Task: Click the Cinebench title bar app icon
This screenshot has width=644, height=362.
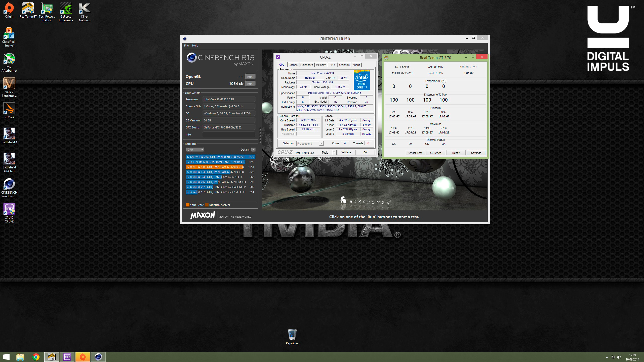Action: pyautogui.click(x=185, y=39)
